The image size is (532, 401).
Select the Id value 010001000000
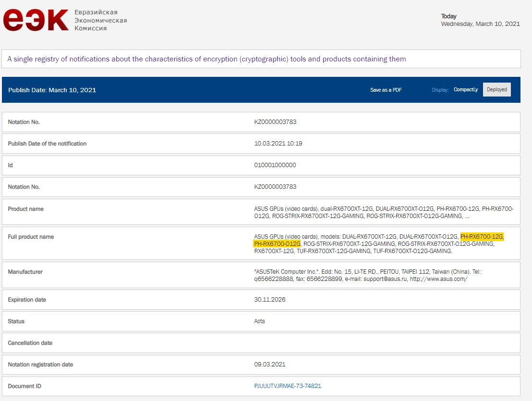click(x=275, y=165)
